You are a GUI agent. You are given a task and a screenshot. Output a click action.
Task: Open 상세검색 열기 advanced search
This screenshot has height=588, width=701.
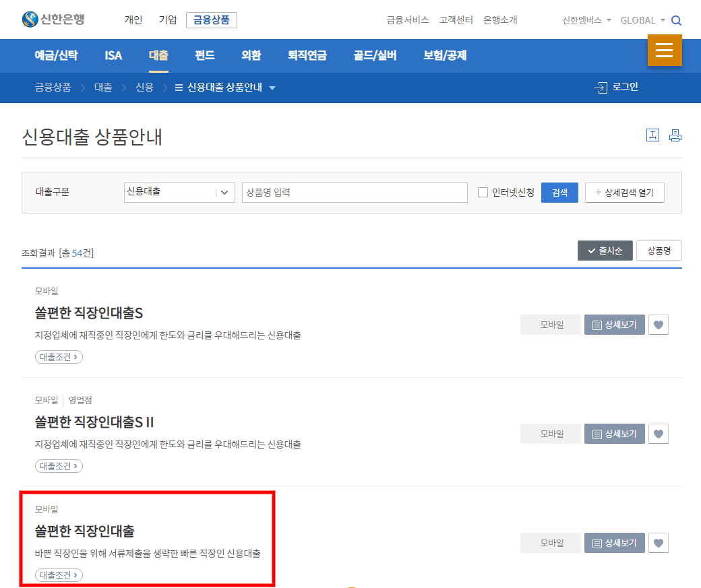(x=625, y=193)
